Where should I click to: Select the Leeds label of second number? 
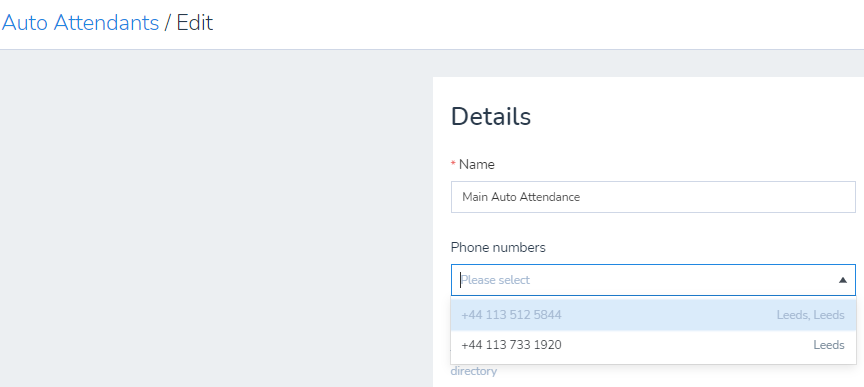pos(829,345)
